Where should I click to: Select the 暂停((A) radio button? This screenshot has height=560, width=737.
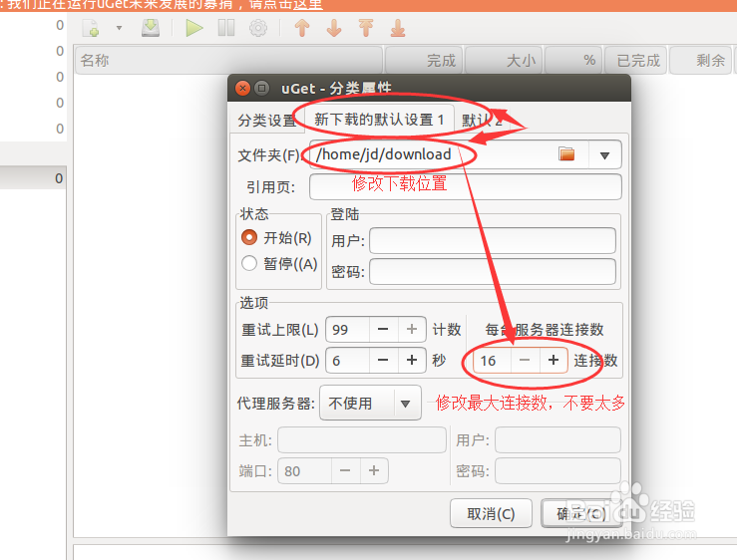pos(249,263)
